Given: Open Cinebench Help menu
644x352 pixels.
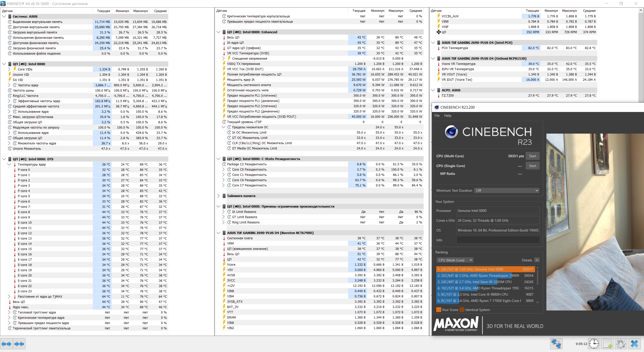Looking at the screenshot, I should 448,115.
